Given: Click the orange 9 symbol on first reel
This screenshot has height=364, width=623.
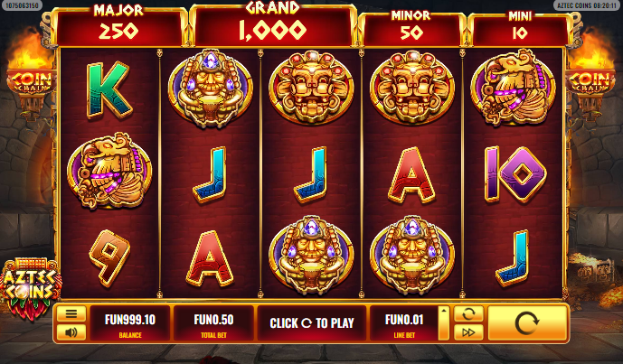Looking at the screenshot, I should [x=109, y=257].
